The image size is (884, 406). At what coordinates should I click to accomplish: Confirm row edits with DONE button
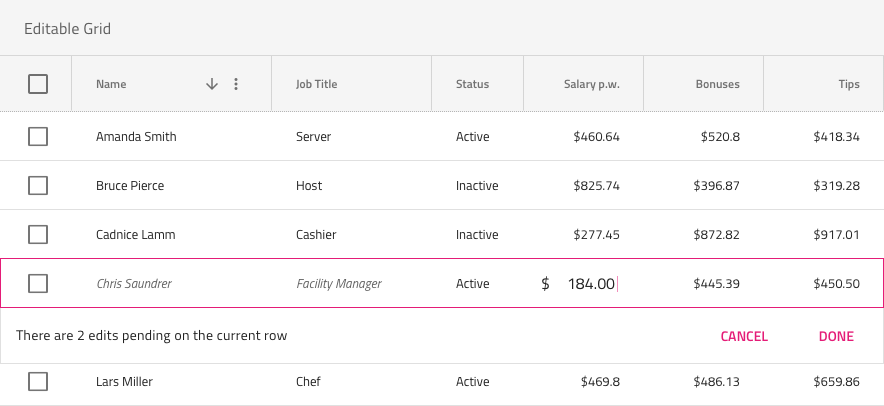point(836,336)
